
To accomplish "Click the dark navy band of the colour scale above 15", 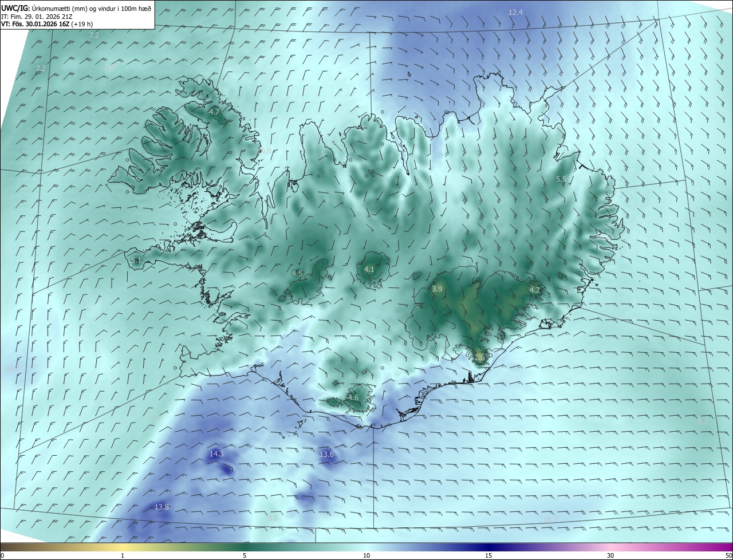I will (x=488, y=547).
